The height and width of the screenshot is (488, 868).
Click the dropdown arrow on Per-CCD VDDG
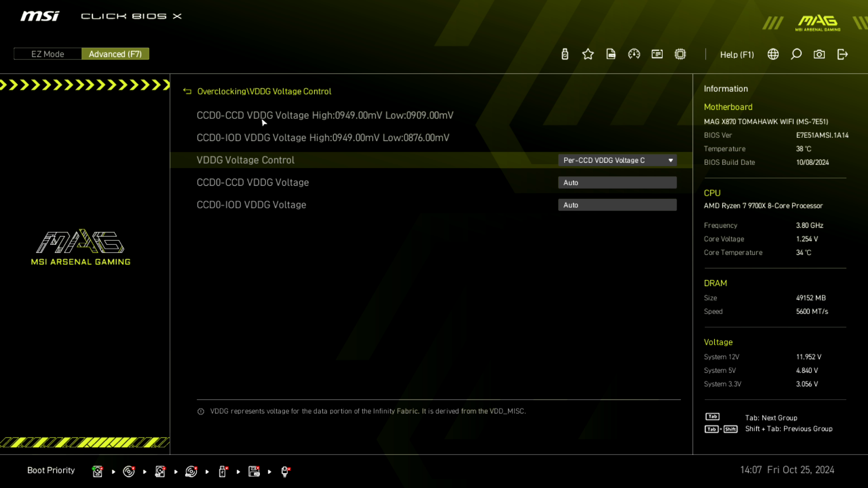(x=670, y=160)
